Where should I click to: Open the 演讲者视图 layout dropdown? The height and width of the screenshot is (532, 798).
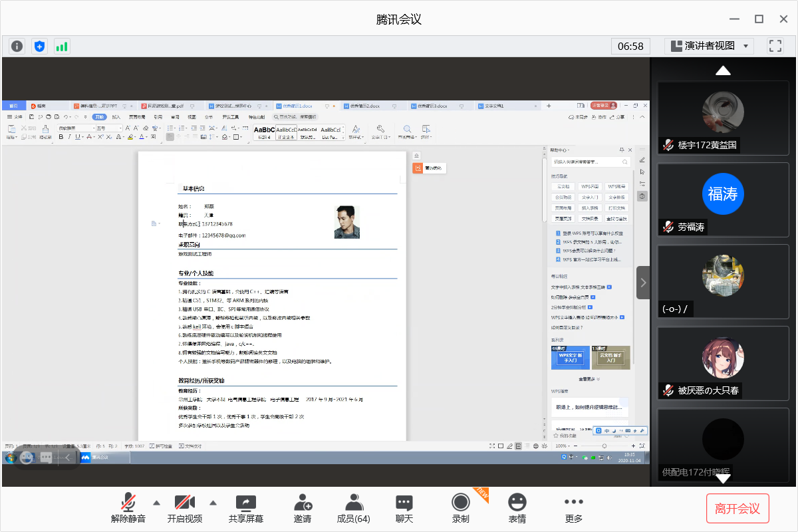[x=709, y=46]
